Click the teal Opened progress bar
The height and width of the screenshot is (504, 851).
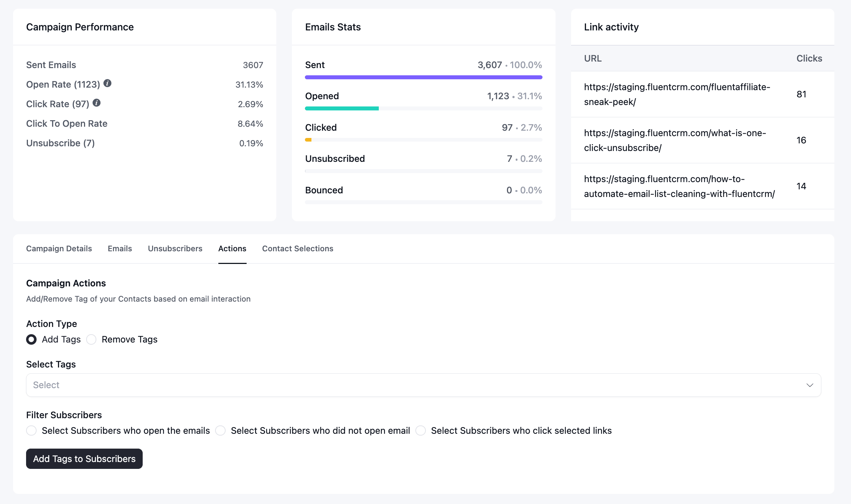coord(342,108)
